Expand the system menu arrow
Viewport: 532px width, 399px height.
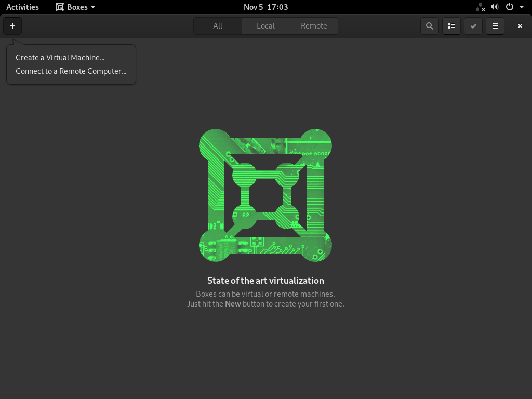[522, 7]
